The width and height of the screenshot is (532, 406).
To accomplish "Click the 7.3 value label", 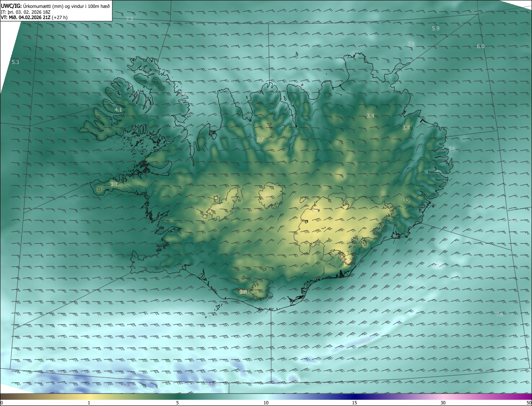I will point(129,19).
